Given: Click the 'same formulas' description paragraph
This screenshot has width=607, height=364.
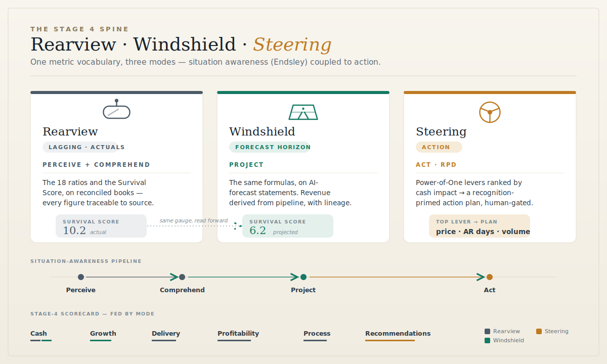Looking at the screenshot, I should point(290,193).
